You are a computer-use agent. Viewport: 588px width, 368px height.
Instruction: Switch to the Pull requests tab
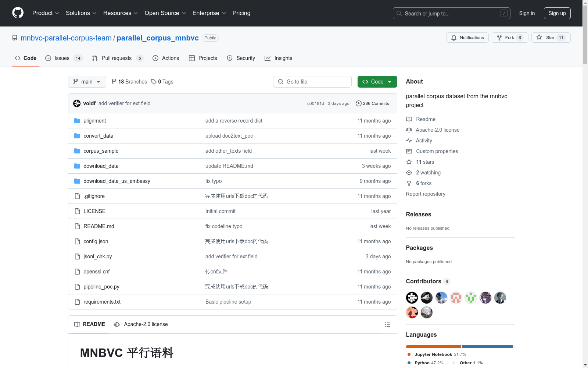[118, 58]
